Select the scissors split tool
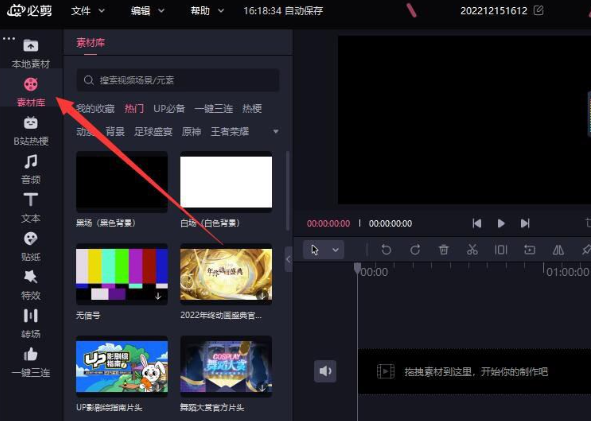 click(472, 250)
